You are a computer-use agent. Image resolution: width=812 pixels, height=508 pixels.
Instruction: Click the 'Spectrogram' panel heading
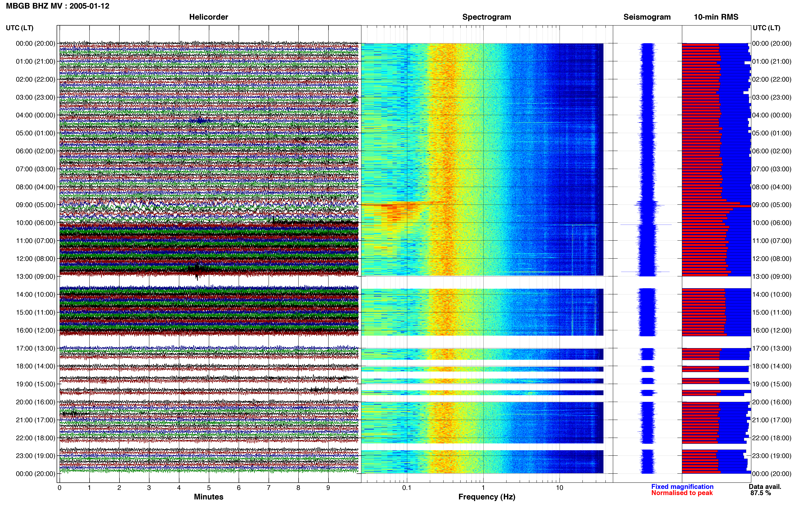click(487, 17)
